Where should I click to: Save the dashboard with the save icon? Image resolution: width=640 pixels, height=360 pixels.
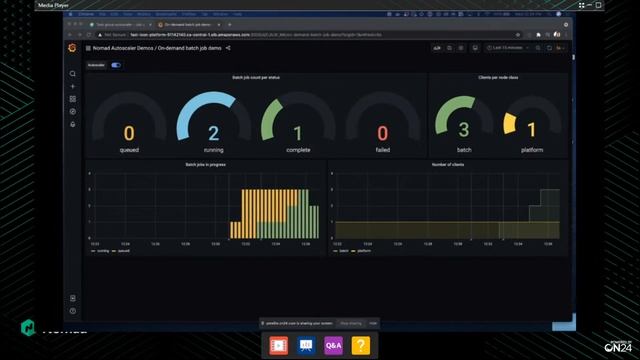pos(449,48)
